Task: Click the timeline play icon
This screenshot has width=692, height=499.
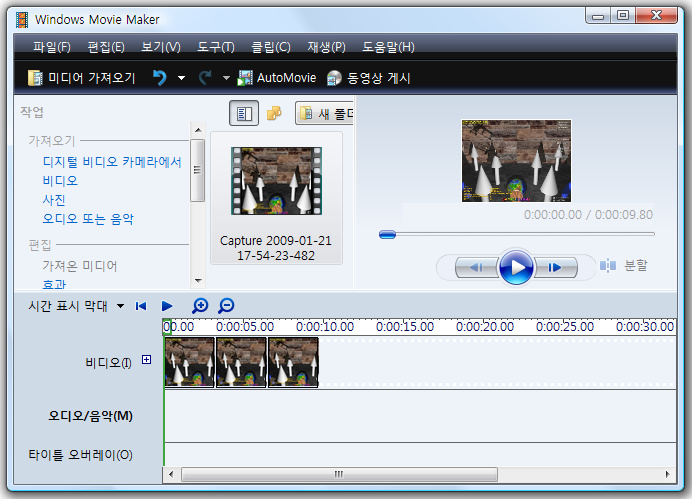Action: [167, 306]
